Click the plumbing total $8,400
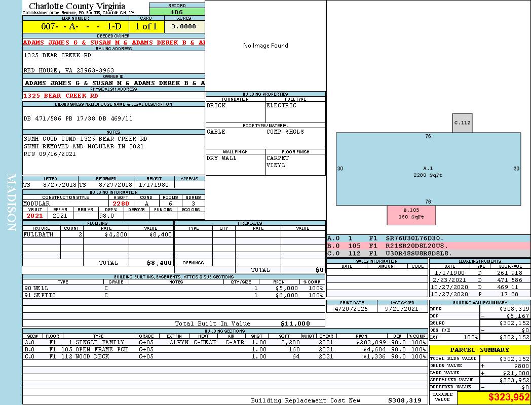Screen dimensions: 532x405 (x=160, y=263)
